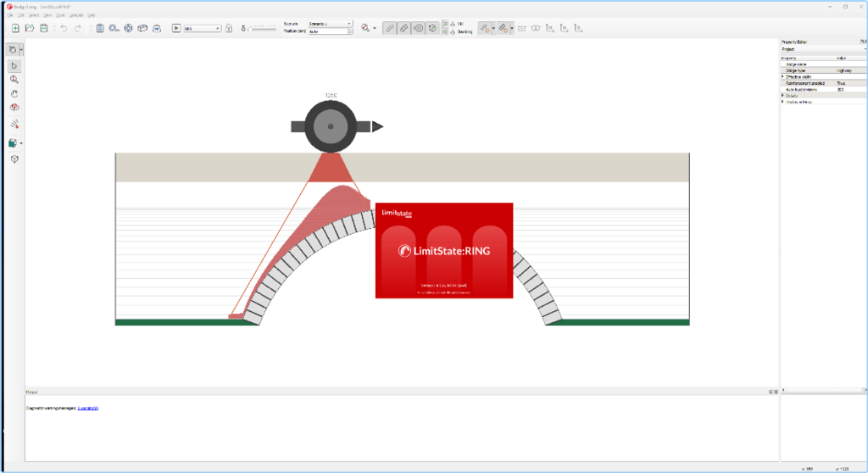Click the fill reset toolbar button
The height and width of the screenshot is (473, 868).
[x=484, y=28]
